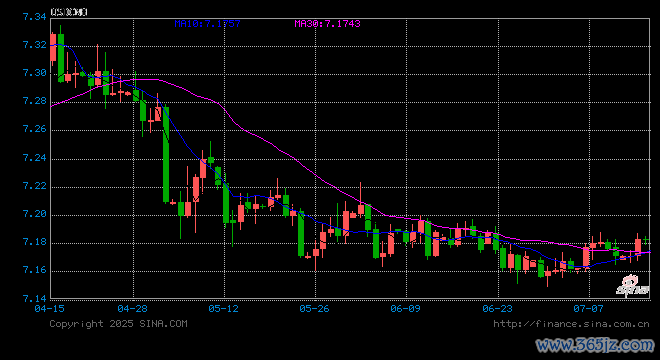
Task: Choose the 7.16 price axis label
Action: 35,270
